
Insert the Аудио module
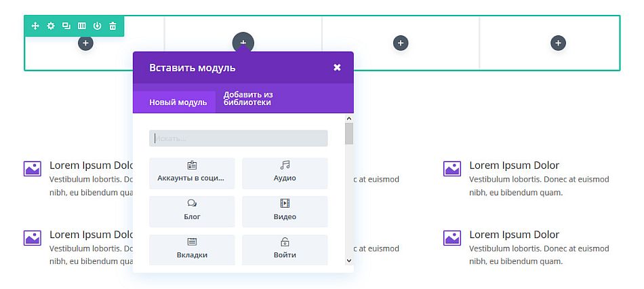[x=285, y=173]
